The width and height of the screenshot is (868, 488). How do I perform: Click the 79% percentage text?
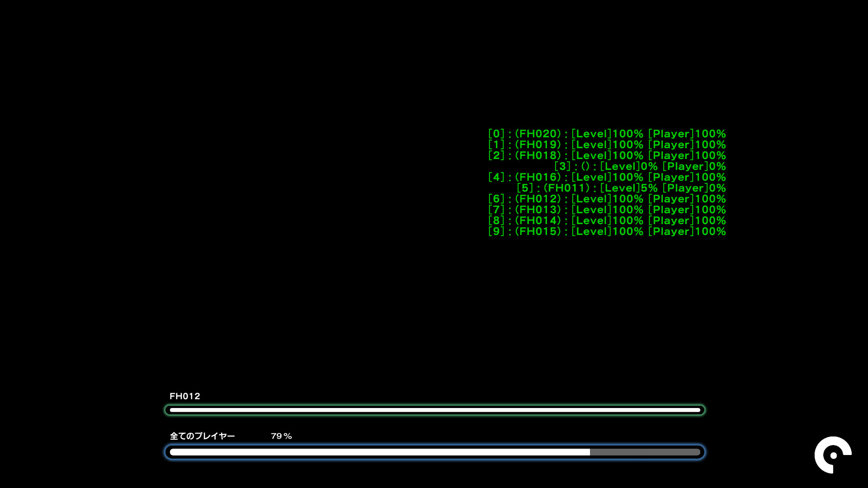coord(281,436)
